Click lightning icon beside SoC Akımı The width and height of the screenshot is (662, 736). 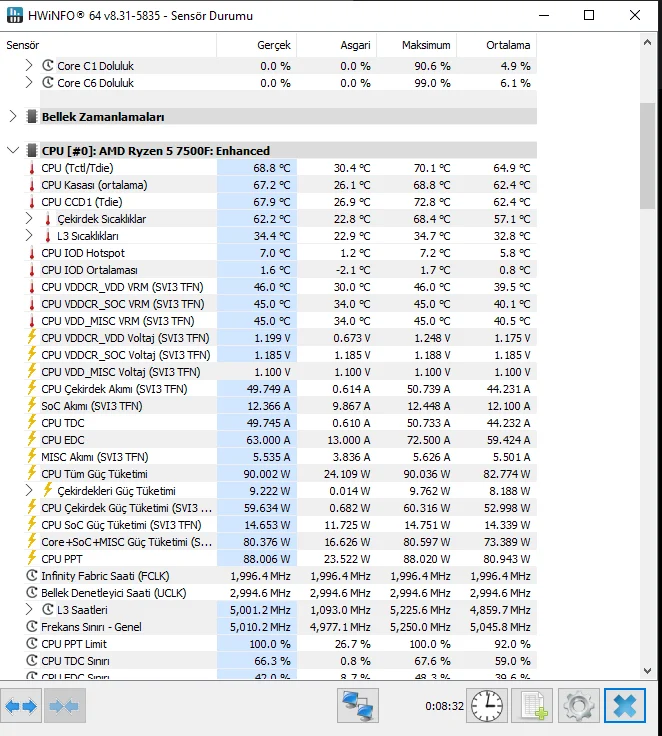pos(31,406)
